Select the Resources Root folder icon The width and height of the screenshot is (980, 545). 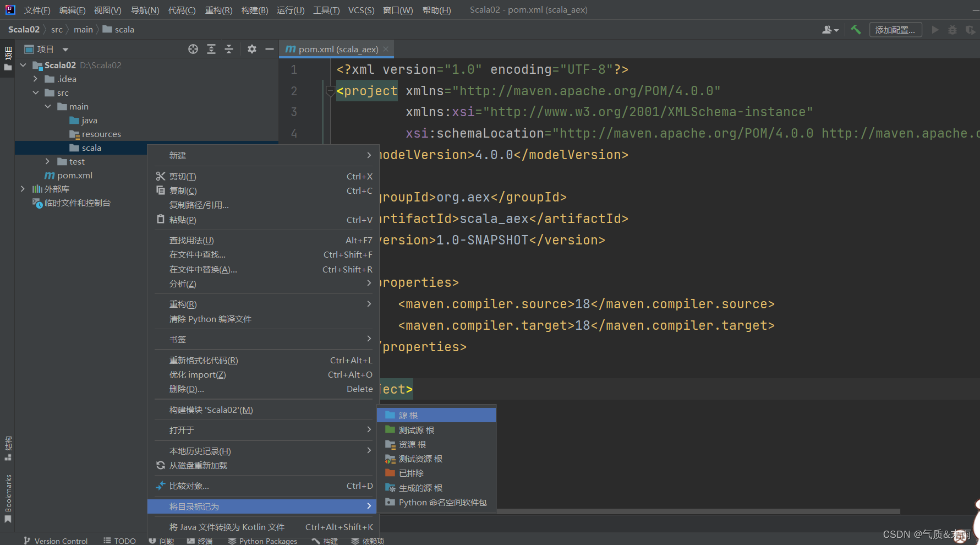click(390, 444)
